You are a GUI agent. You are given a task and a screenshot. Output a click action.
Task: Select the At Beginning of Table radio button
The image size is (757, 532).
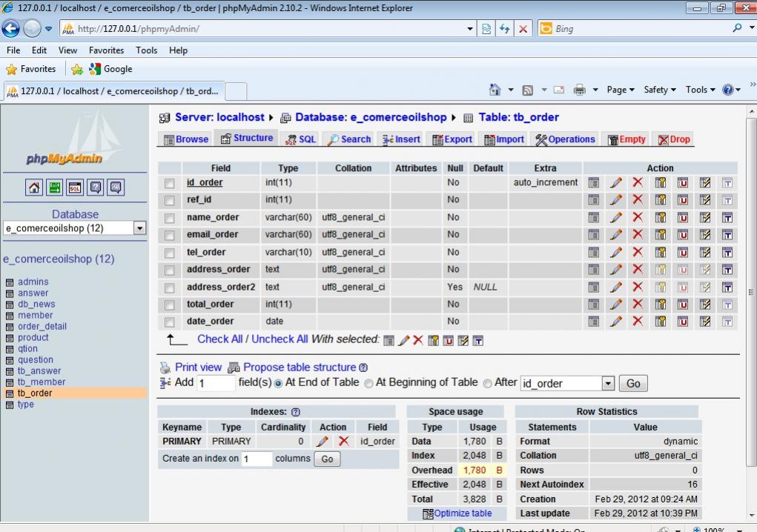tap(368, 383)
